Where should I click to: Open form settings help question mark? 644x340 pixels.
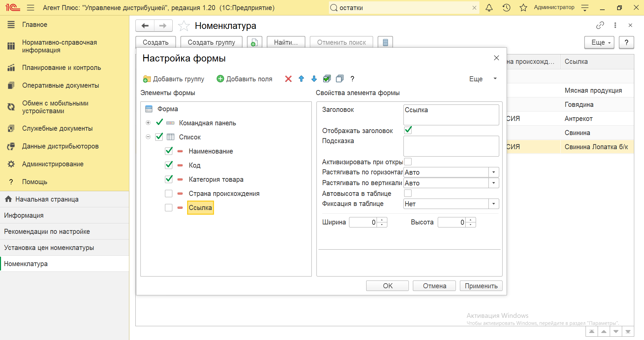[x=352, y=79]
